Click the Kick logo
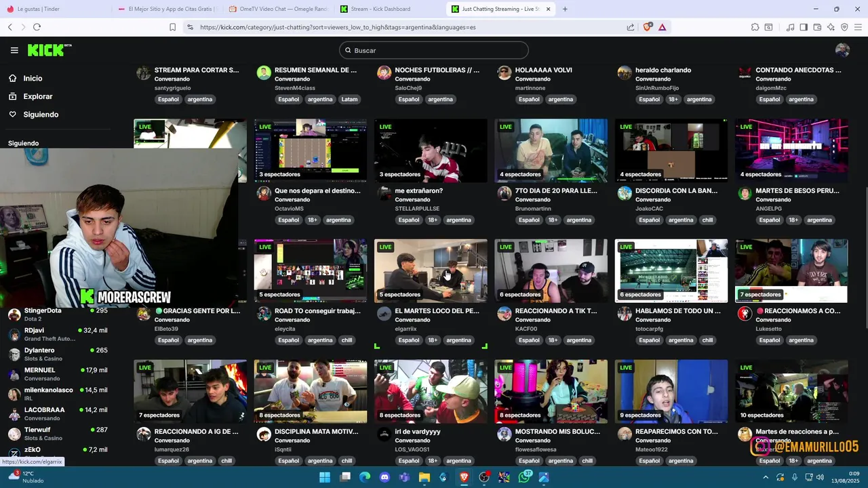The width and height of the screenshot is (868, 488). pyautogui.click(x=50, y=50)
